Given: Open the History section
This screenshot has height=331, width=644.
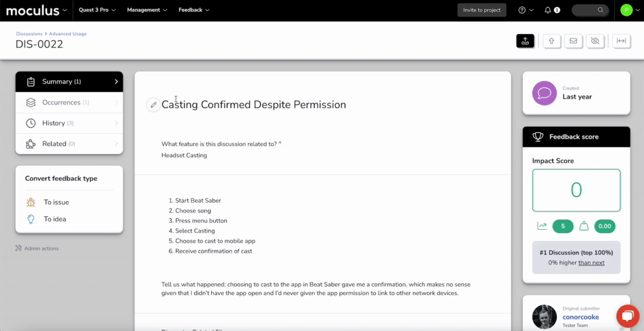Looking at the screenshot, I should pos(69,123).
